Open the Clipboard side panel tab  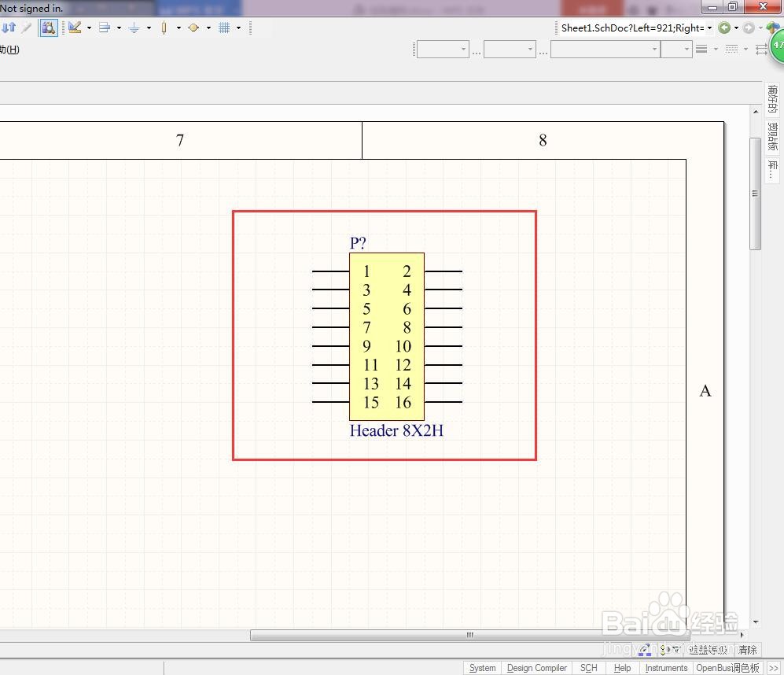pyautogui.click(x=772, y=136)
